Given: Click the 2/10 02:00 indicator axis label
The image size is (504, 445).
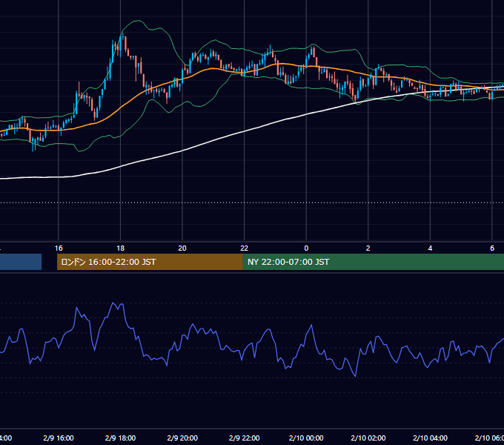Looking at the screenshot, I should coord(368,438).
